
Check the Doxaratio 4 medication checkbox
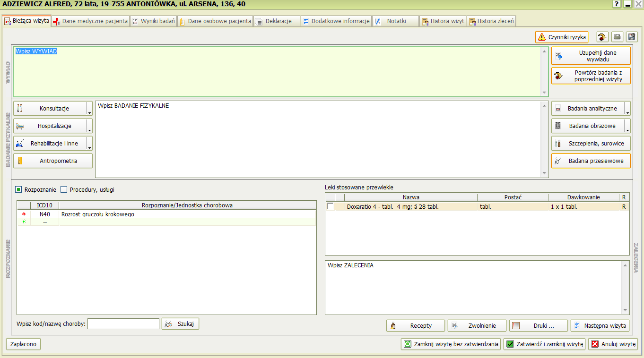click(x=330, y=206)
